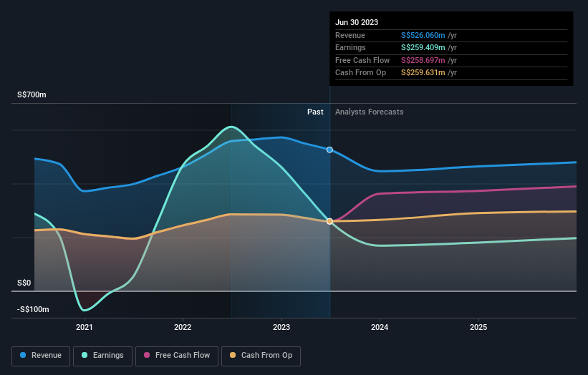Click the -S$100m y-axis label
This screenshot has height=375, width=588.
[x=33, y=309]
